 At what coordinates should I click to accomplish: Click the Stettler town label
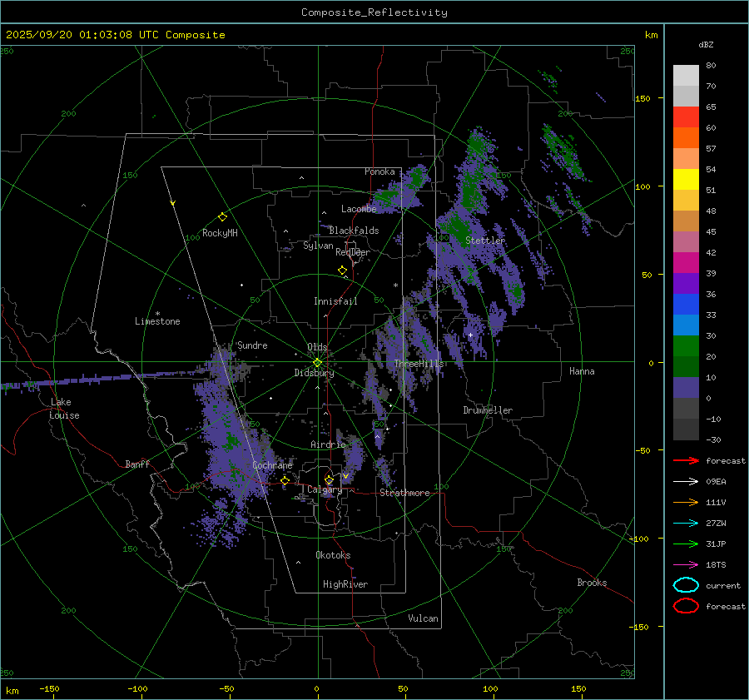pyautogui.click(x=485, y=241)
